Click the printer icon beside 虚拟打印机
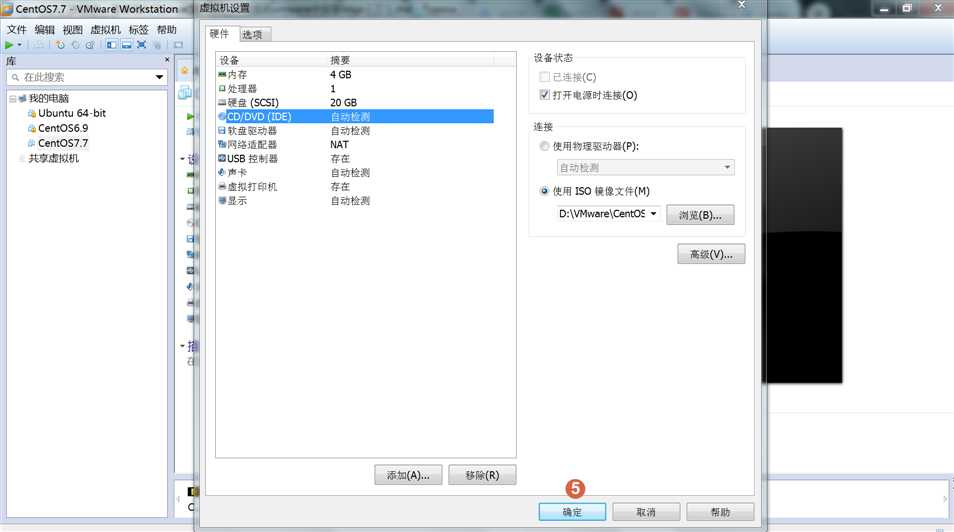The image size is (954, 532). (222, 186)
